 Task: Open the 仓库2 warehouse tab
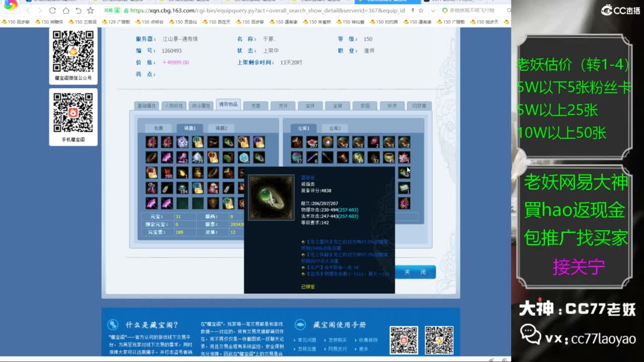(336, 128)
